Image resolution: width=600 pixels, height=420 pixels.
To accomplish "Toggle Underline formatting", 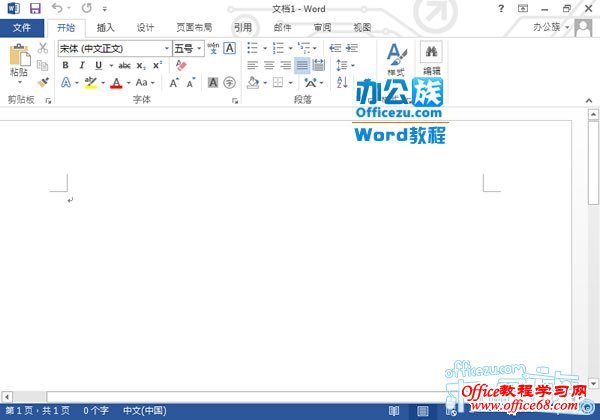I will 99,65.
